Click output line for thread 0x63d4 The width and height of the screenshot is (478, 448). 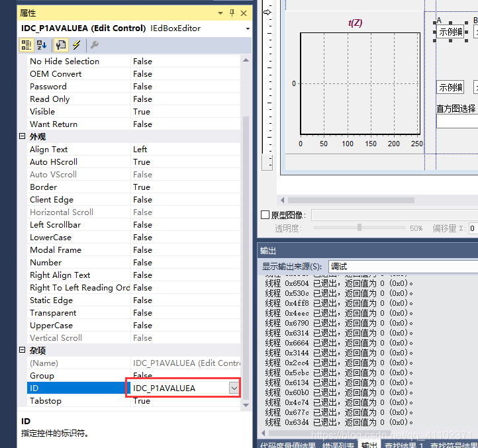[338, 422]
